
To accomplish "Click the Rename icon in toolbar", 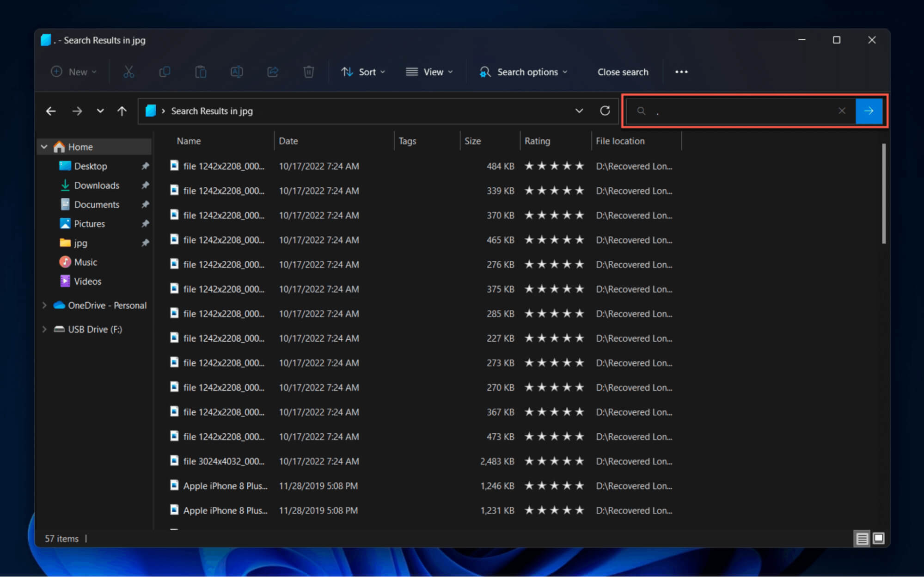I will [237, 72].
